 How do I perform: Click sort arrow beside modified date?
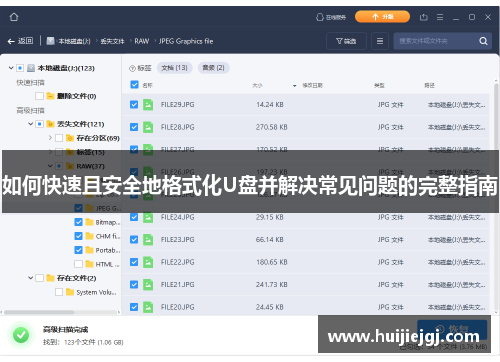pyautogui.click(x=295, y=86)
